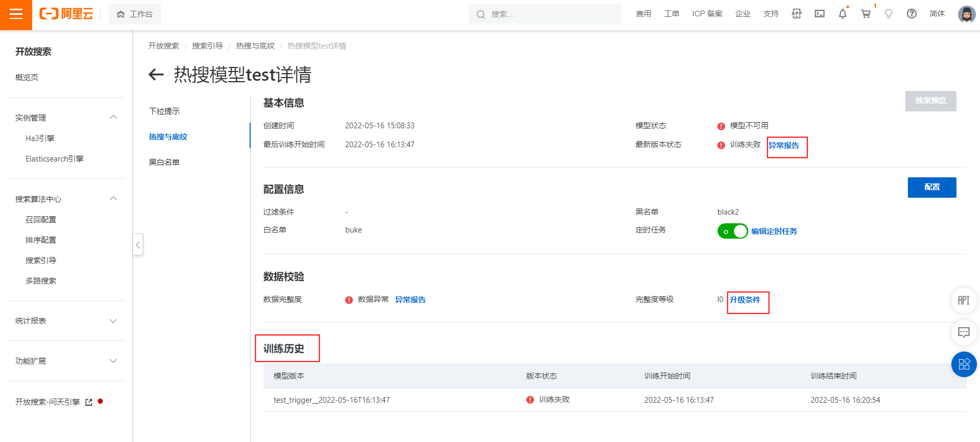The height and width of the screenshot is (442, 980).
Task: Click the lightbulb tips icon
Action: click(x=888, y=14)
